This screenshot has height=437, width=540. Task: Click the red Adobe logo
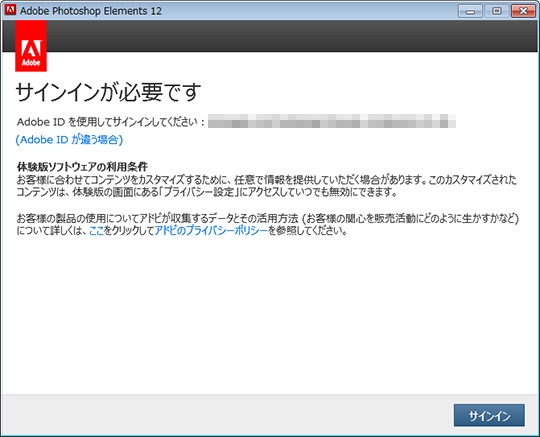tap(31, 46)
